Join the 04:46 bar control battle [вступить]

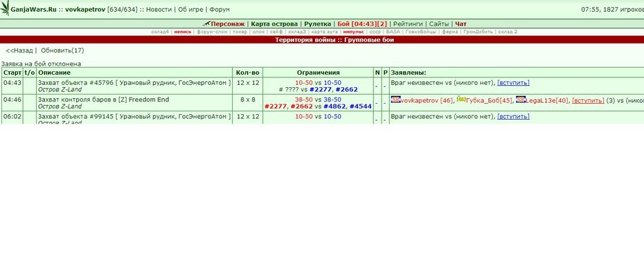coord(588,100)
